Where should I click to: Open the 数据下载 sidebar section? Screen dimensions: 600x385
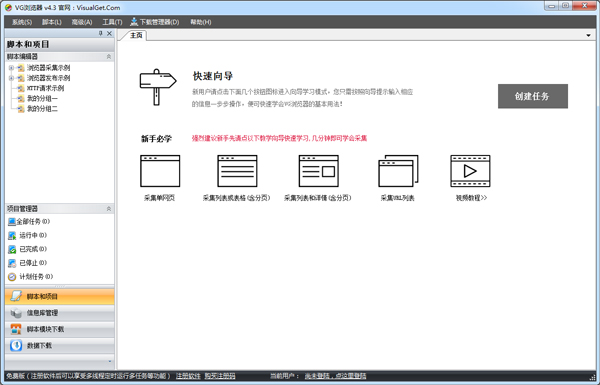tap(60, 346)
